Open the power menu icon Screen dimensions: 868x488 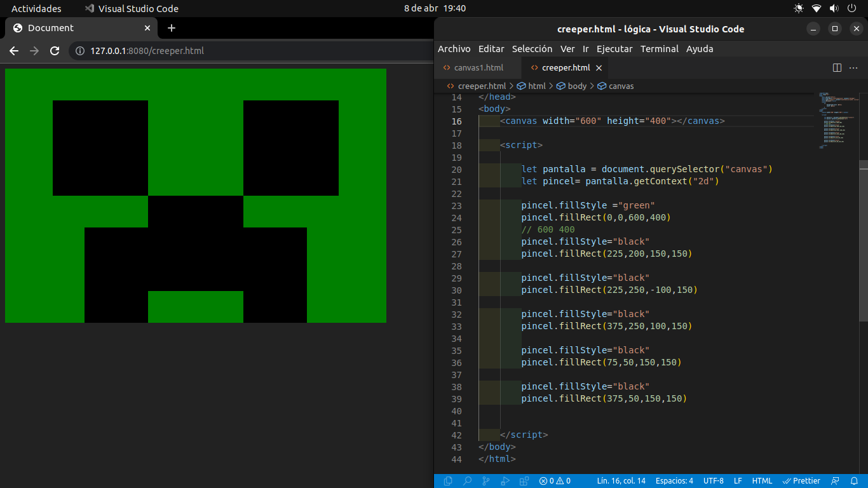point(851,8)
